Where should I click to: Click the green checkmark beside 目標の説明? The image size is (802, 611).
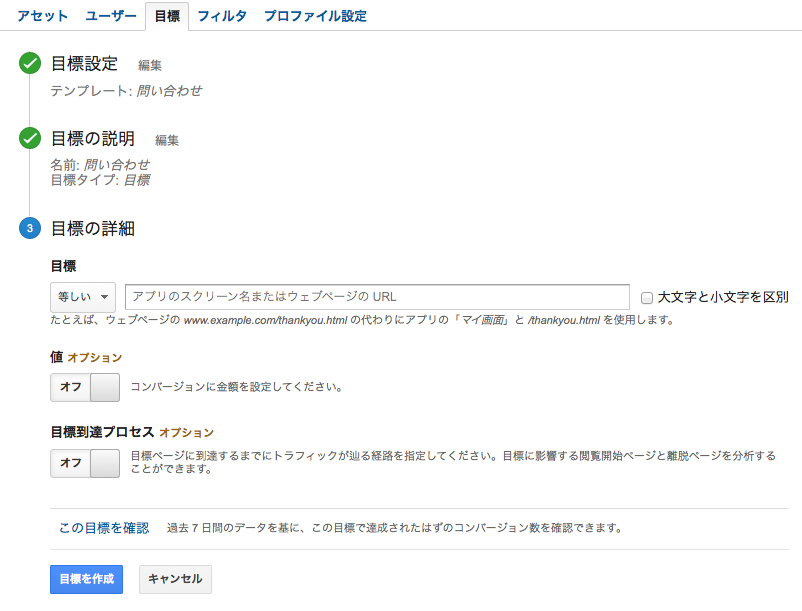pyautogui.click(x=30, y=139)
